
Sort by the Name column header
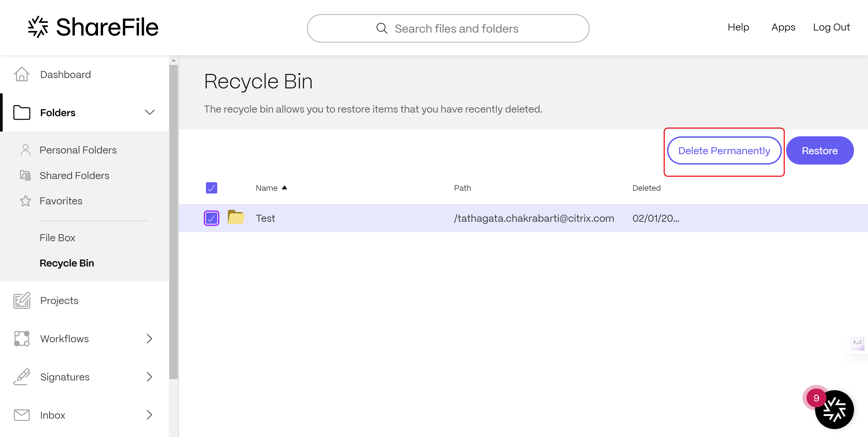pyautogui.click(x=267, y=188)
